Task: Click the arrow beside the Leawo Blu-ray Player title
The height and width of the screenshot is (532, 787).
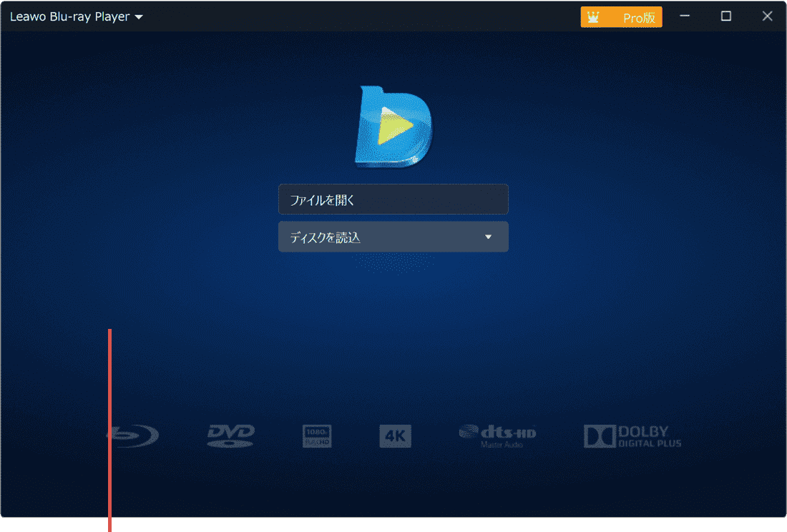Action: tap(139, 17)
